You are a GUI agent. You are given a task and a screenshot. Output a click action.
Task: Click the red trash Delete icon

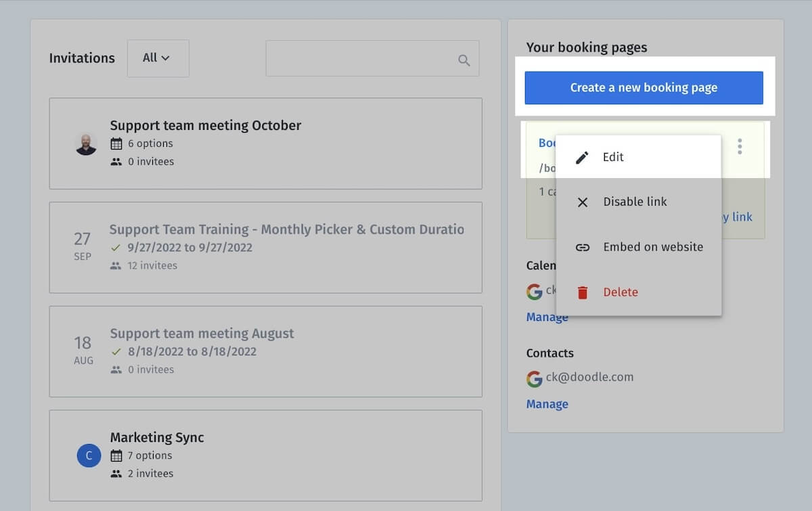tap(582, 292)
